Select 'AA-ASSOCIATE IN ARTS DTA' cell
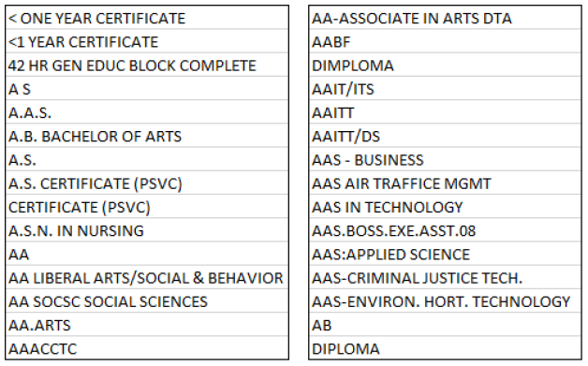The image size is (588, 366). click(445, 18)
